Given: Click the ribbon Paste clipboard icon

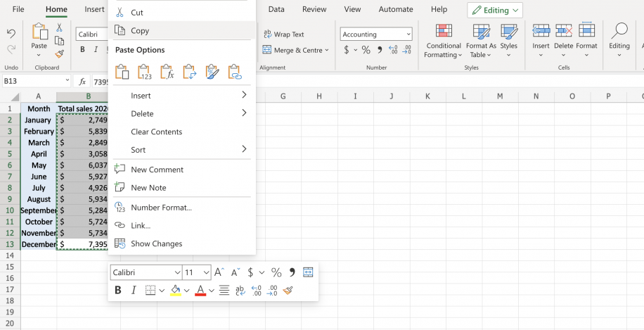Looking at the screenshot, I should pos(39,32).
